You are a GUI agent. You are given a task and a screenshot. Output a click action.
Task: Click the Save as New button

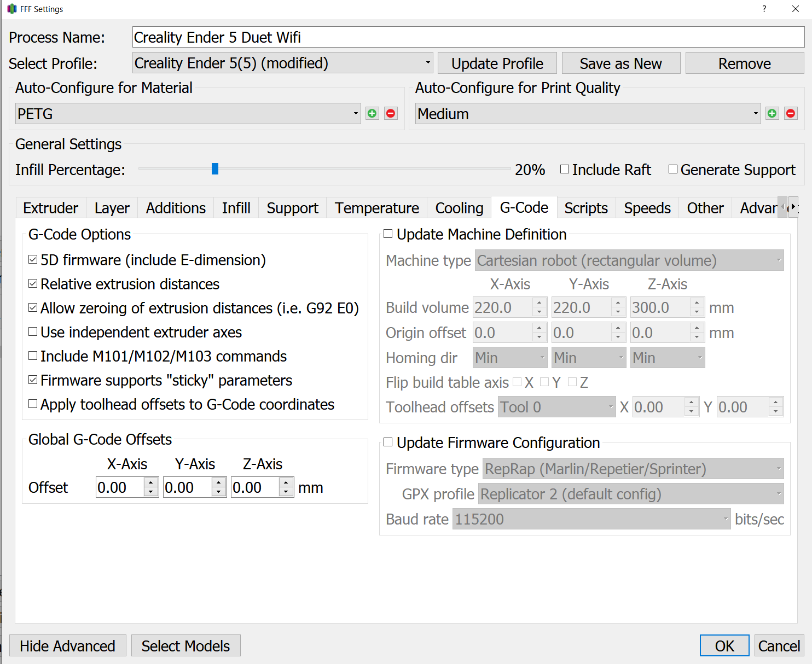(x=621, y=63)
